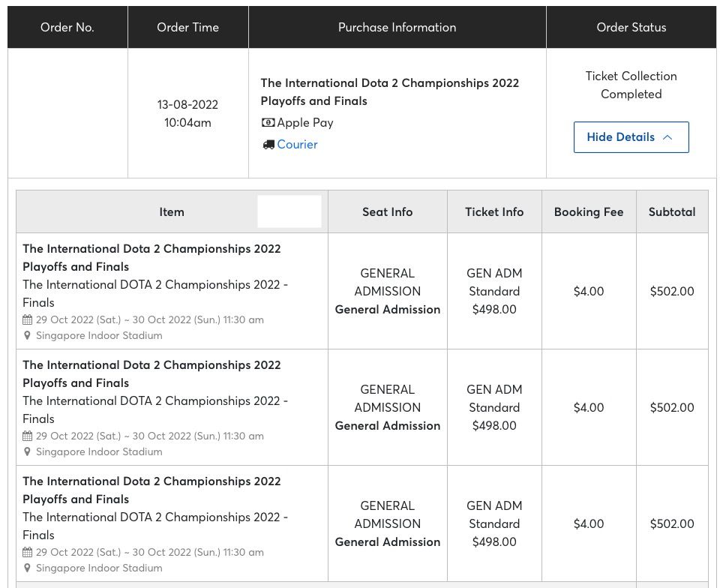723x588 pixels.
Task: Click the Item column header
Action: [172, 211]
